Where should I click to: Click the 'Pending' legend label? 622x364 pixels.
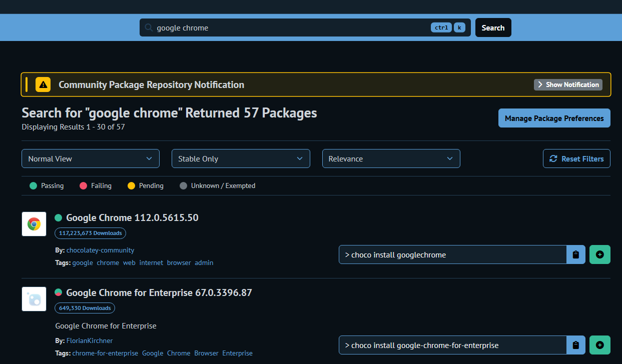(151, 185)
